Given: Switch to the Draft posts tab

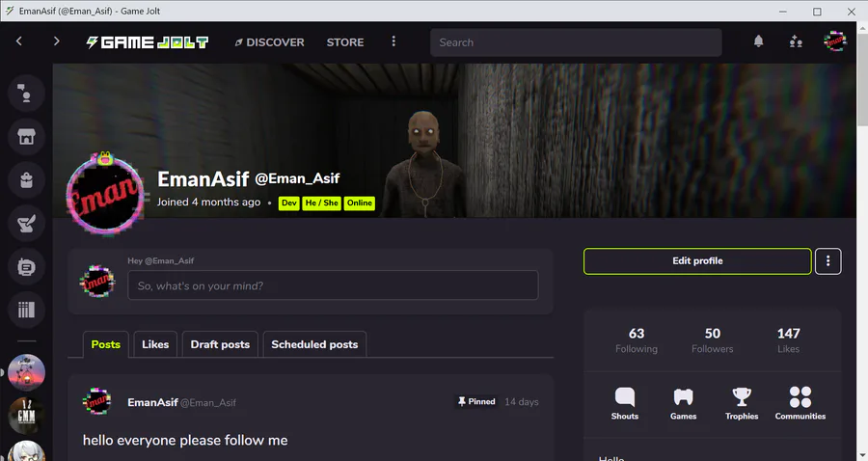Looking at the screenshot, I should [x=220, y=344].
